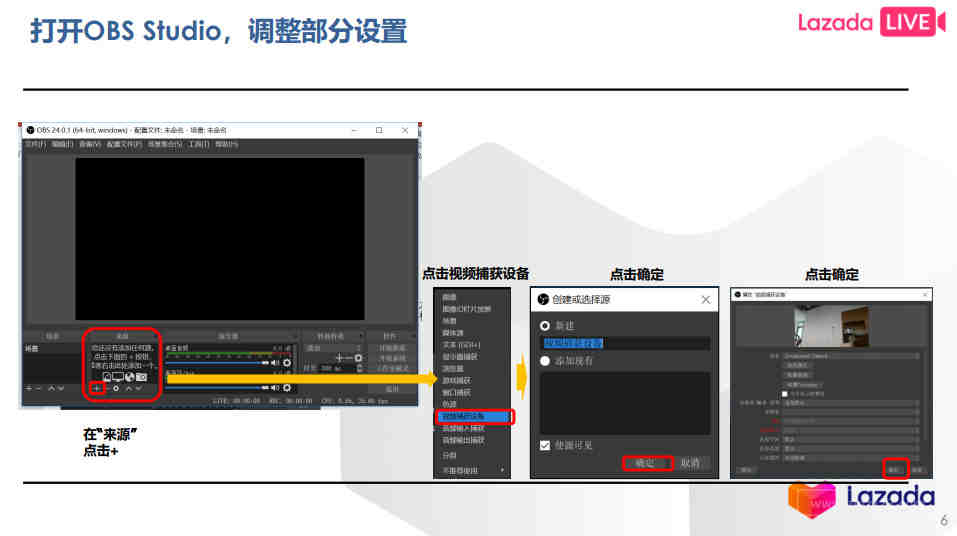This screenshot has width=957, height=536.
Task: Open the 配置文件(P) menu in OBS
Action: point(124,144)
